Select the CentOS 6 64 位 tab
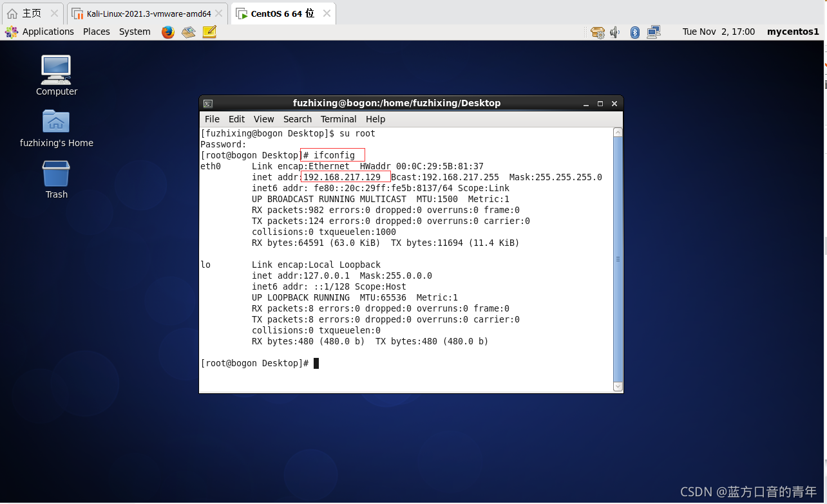The image size is (827, 504). pyautogui.click(x=283, y=13)
